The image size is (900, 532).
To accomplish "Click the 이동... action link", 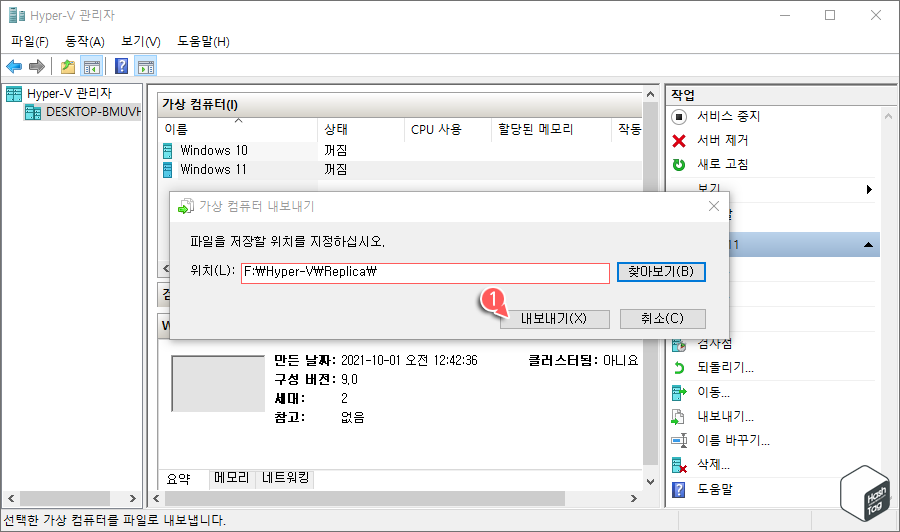I will tap(713, 393).
